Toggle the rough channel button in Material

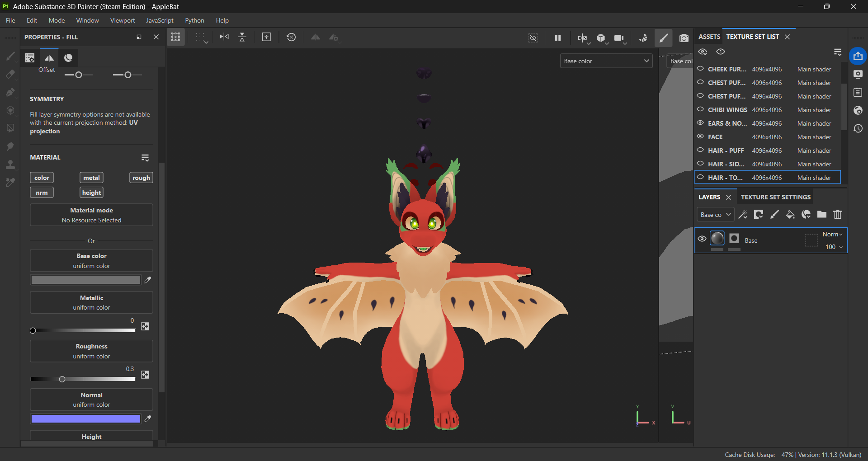pos(141,178)
